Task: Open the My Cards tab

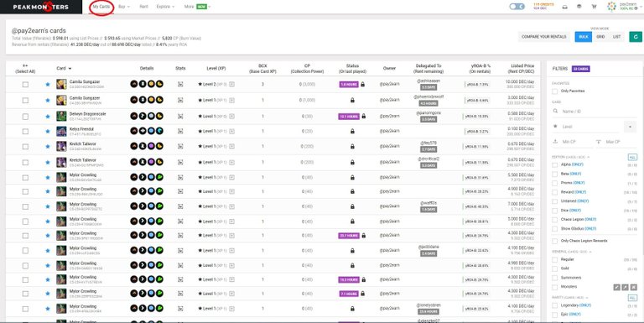Action: [101, 7]
